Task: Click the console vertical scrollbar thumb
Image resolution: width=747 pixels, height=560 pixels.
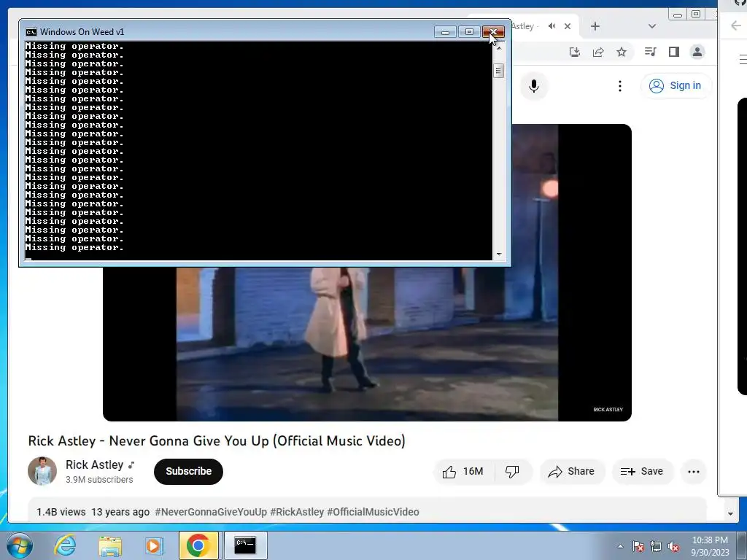Action: point(499,71)
